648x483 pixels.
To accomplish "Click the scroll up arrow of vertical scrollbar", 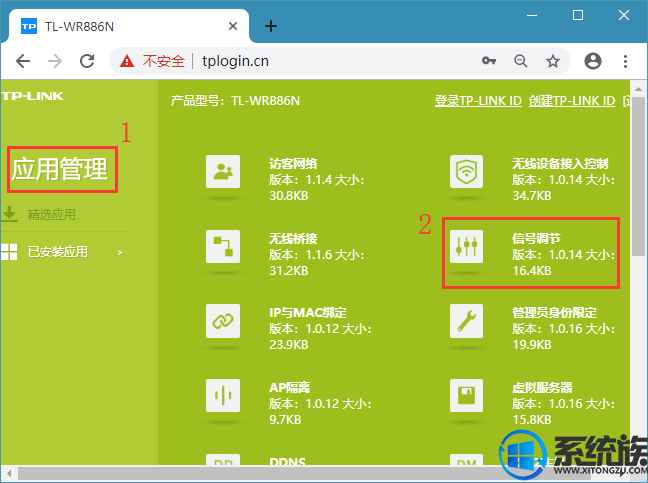I will pyautogui.click(x=638, y=88).
